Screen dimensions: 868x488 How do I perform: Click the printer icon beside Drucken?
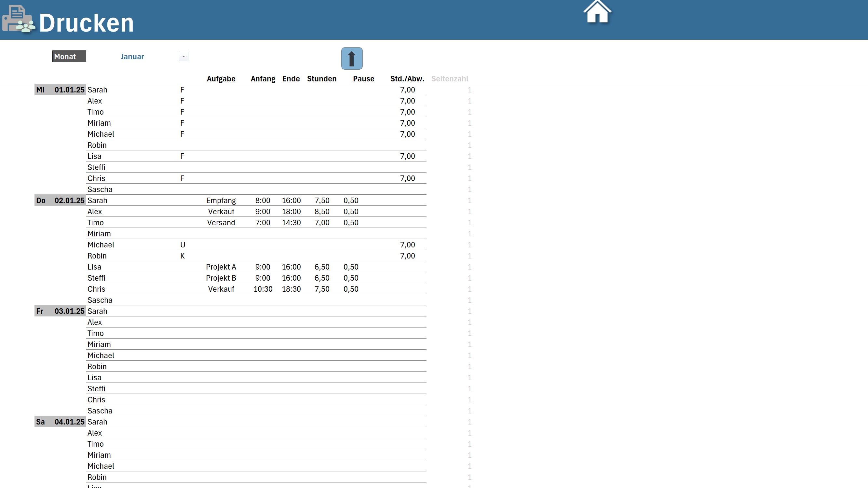click(x=18, y=20)
